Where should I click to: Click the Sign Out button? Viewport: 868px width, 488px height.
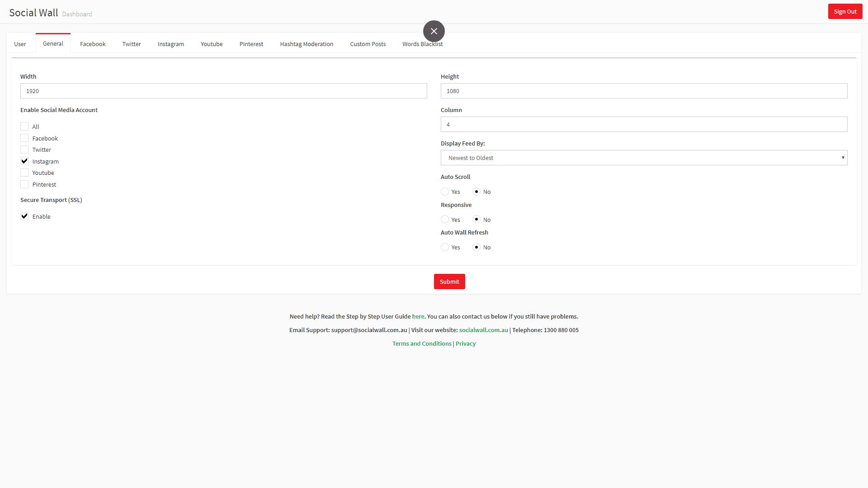coord(844,11)
